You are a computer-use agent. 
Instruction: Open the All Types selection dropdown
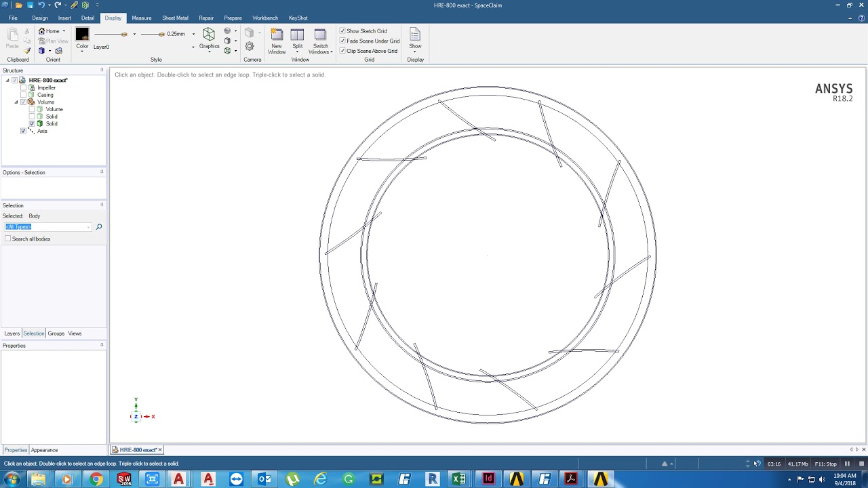coord(89,227)
